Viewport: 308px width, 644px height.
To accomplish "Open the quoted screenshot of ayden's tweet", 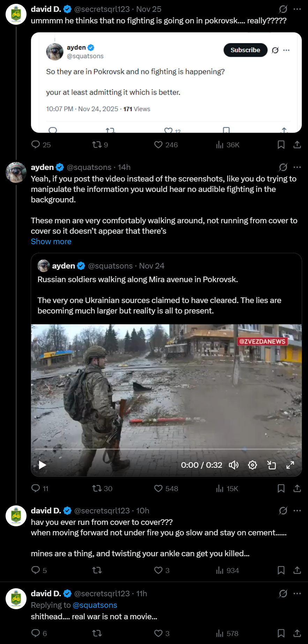I will 166,83.
